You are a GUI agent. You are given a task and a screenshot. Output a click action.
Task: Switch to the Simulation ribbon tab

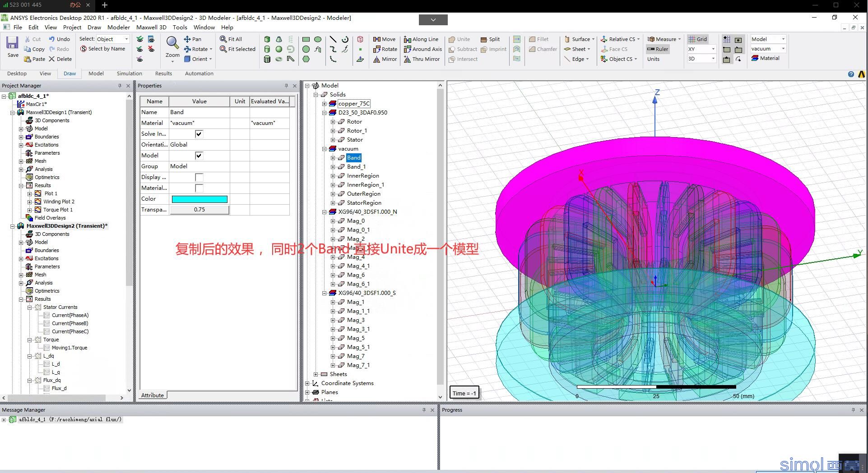pyautogui.click(x=130, y=73)
